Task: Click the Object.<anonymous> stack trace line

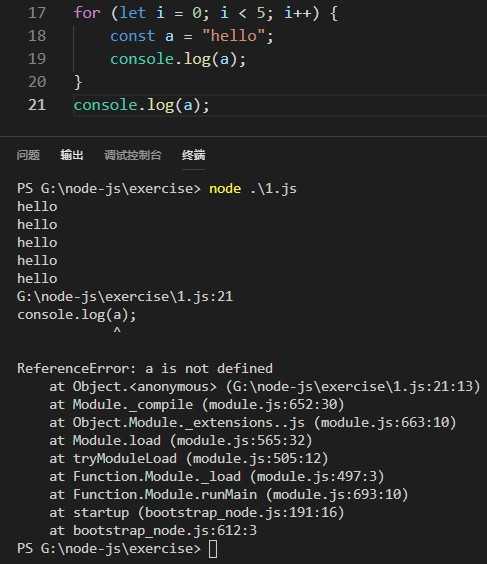Action: click(x=265, y=387)
